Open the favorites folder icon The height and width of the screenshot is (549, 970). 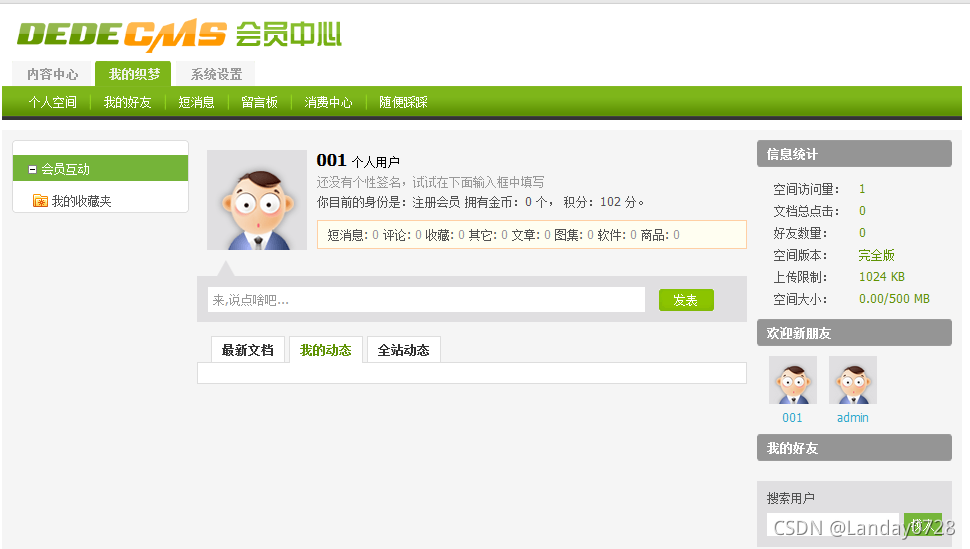40,201
